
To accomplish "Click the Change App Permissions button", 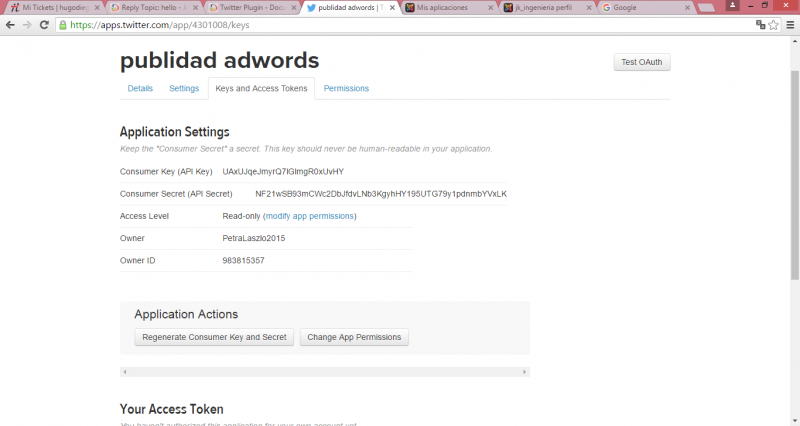I will pos(354,337).
